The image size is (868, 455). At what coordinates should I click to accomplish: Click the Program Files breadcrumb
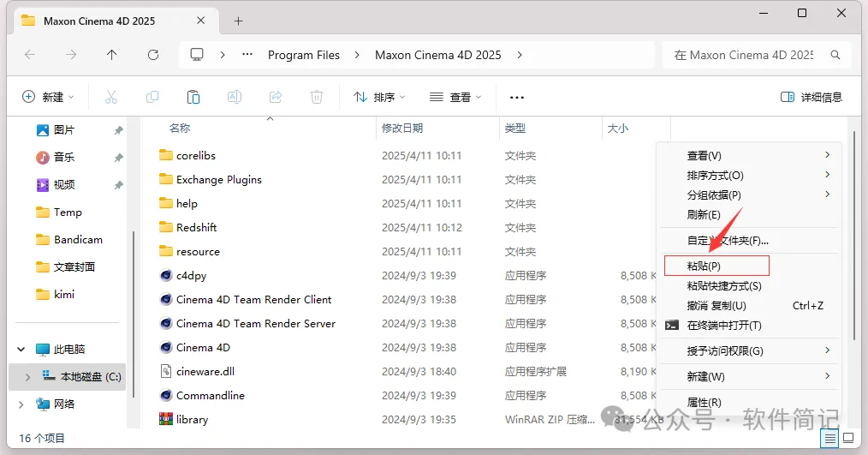click(304, 55)
